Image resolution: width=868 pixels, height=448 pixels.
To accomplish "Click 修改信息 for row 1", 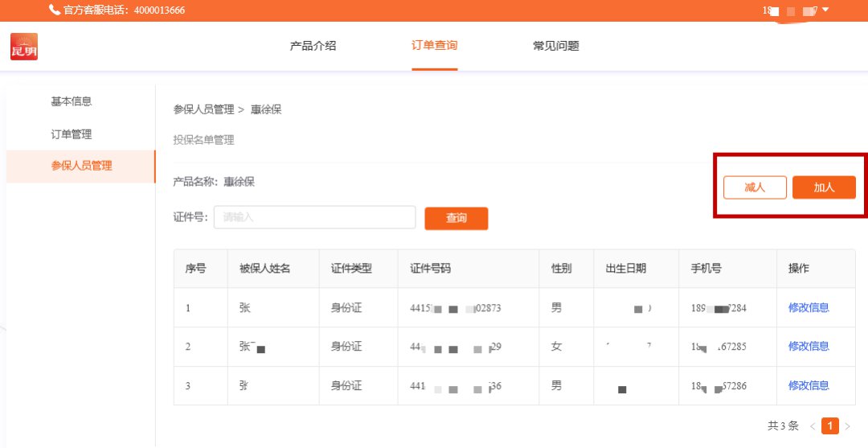I will pyautogui.click(x=809, y=307).
